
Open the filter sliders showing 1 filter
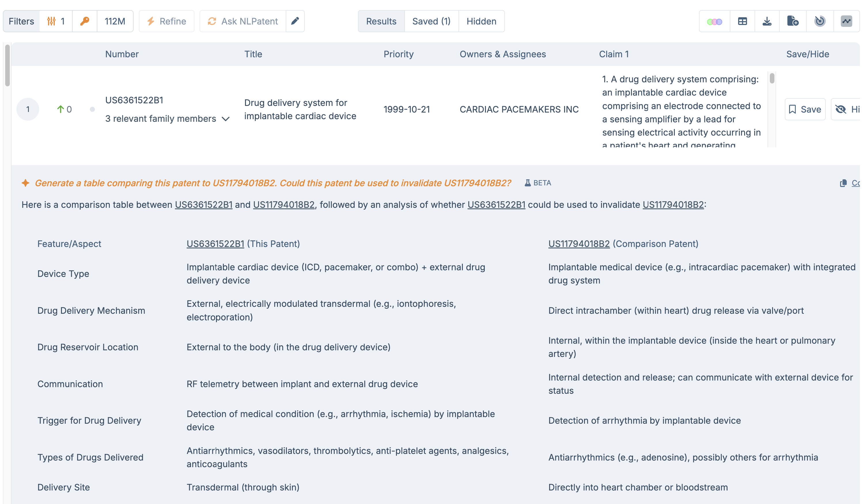point(56,21)
